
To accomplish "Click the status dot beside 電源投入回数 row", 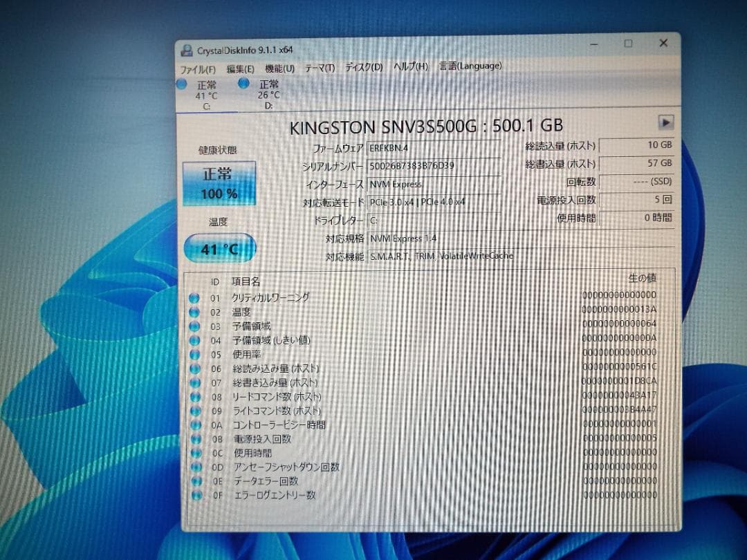I will click(195, 439).
